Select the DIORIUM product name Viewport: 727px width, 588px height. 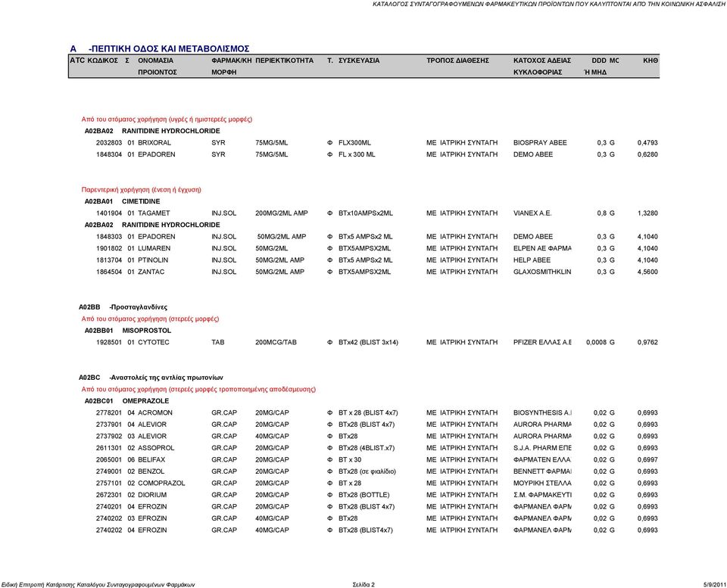(x=152, y=495)
